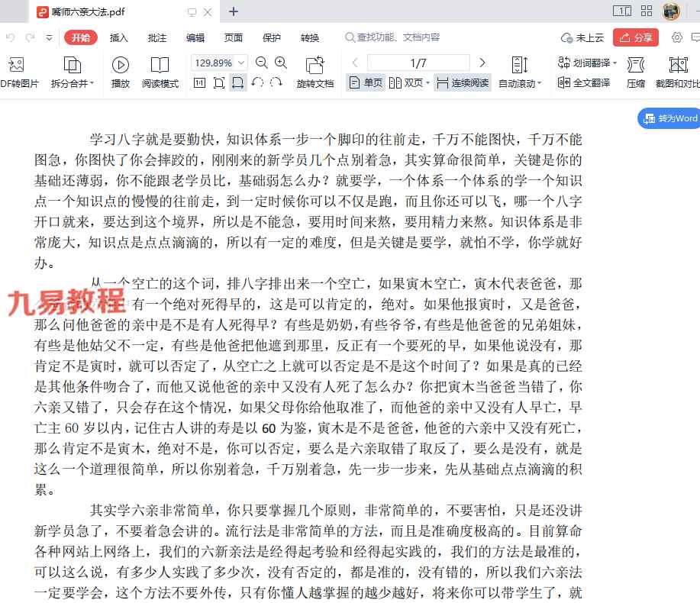Click the red Share (分享) button

point(636,37)
